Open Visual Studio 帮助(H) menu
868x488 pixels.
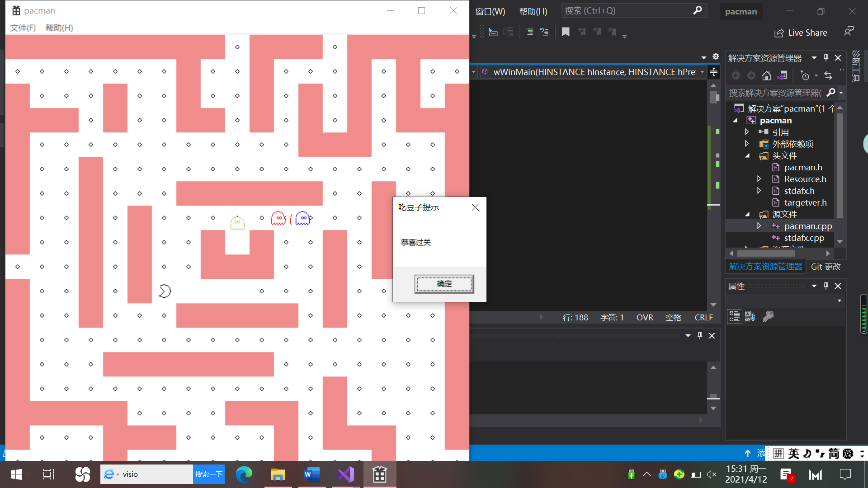(x=533, y=11)
